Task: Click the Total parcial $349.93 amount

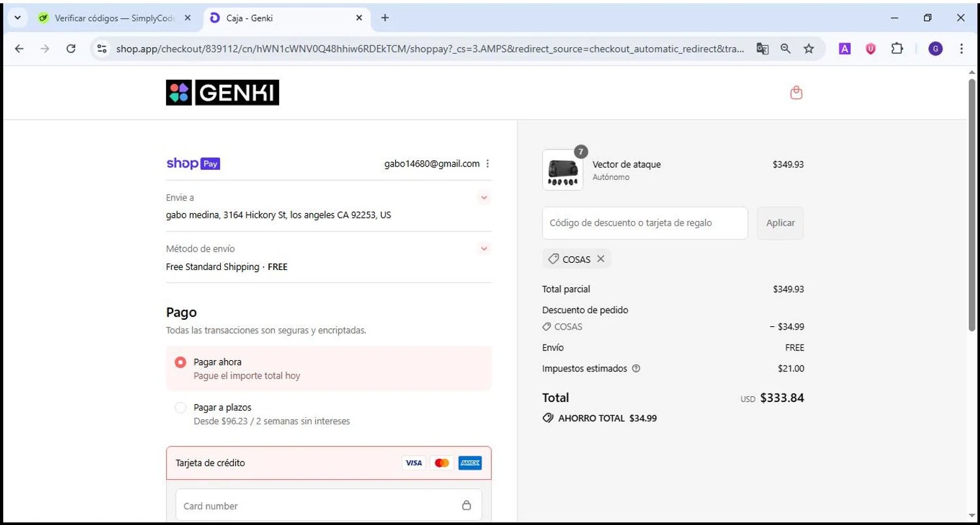Action: coord(789,289)
